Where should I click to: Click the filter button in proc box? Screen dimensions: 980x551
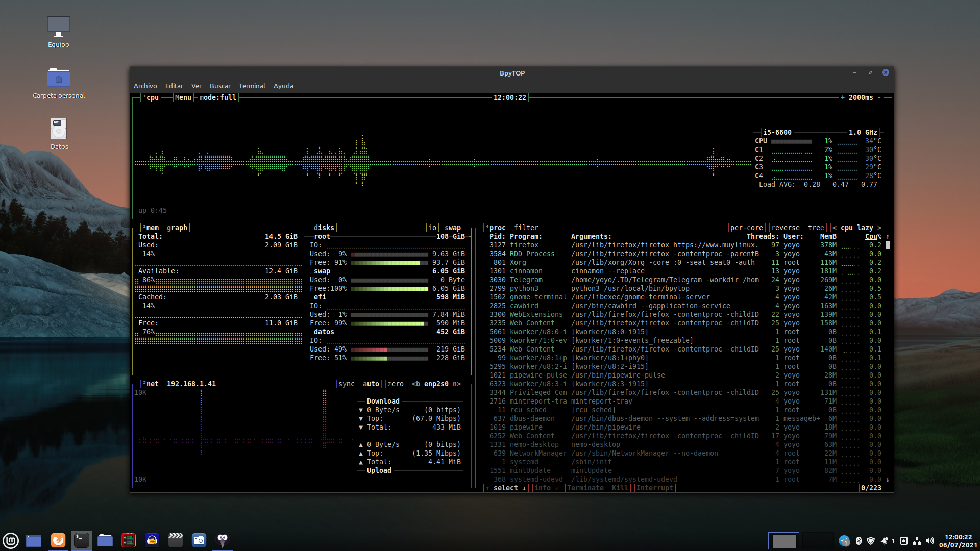pos(526,228)
